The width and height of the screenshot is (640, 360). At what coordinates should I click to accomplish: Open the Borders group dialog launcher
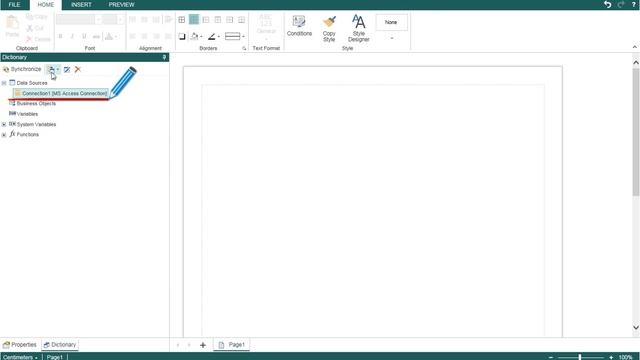click(x=244, y=48)
